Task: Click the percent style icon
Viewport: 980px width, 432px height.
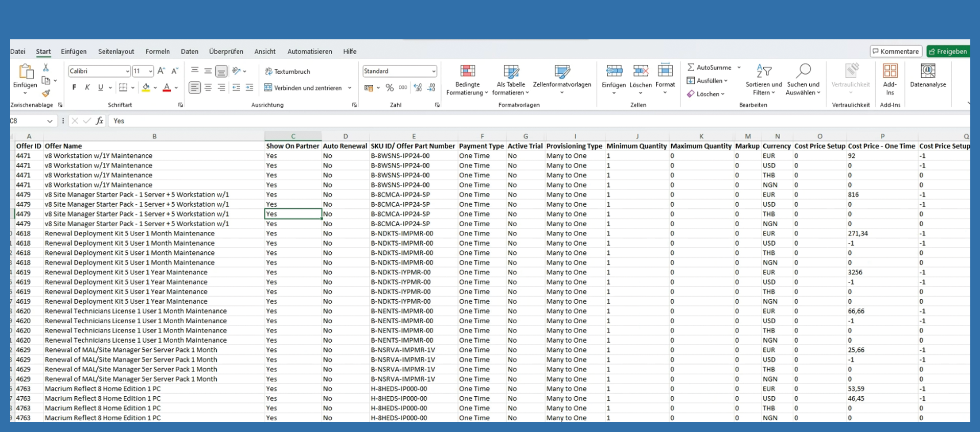Action: coord(390,88)
